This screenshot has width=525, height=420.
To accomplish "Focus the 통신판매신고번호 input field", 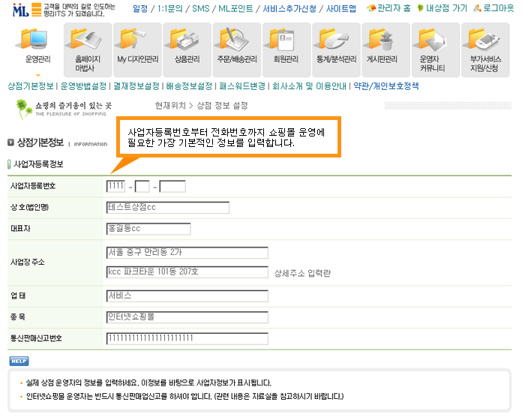I will pyautogui.click(x=187, y=338).
